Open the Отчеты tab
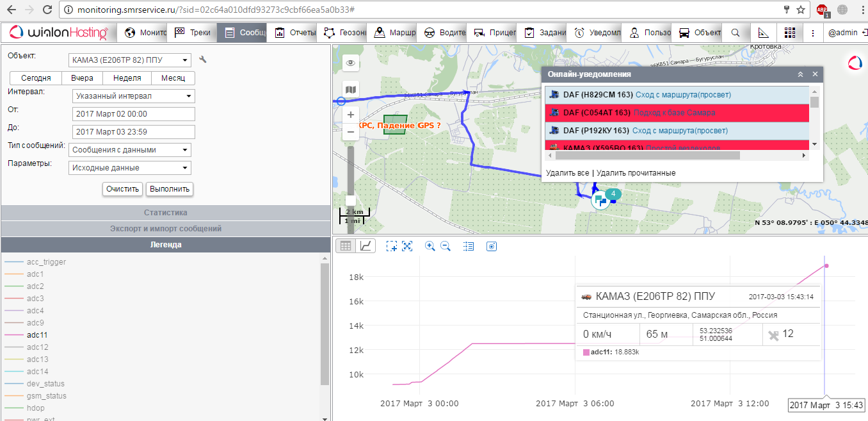 tap(295, 33)
